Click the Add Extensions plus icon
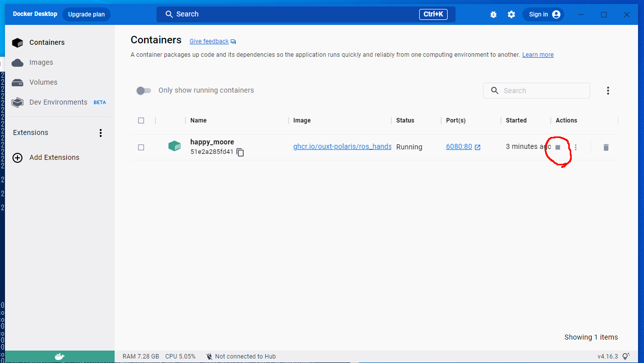Image resolution: width=644 pixels, height=363 pixels. pos(17,157)
